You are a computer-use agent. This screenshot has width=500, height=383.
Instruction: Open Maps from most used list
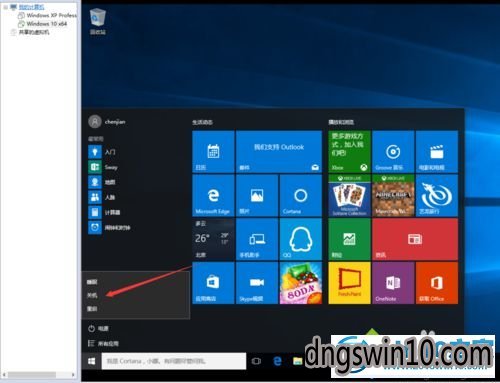tap(102, 182)
